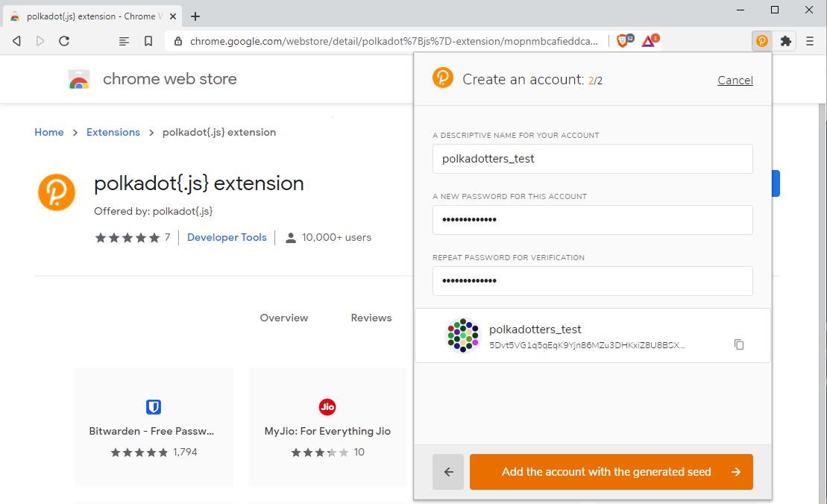Click the polkadotters_test account identicon
Screen dimensions: 827x504
pyautogui.click(x=462, y=335)
